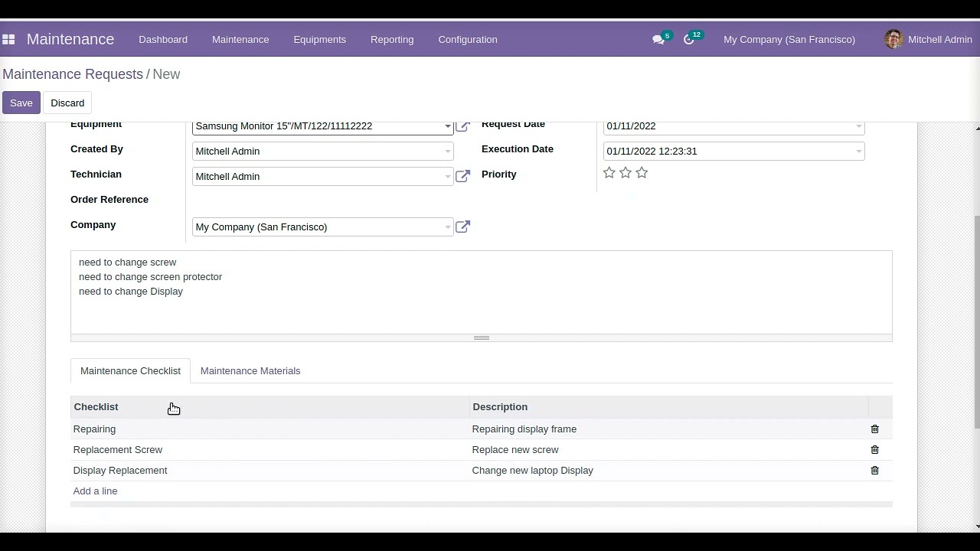Set priority to one star
980x551 pixels.
pyautogui.click(x=609, y=173)
